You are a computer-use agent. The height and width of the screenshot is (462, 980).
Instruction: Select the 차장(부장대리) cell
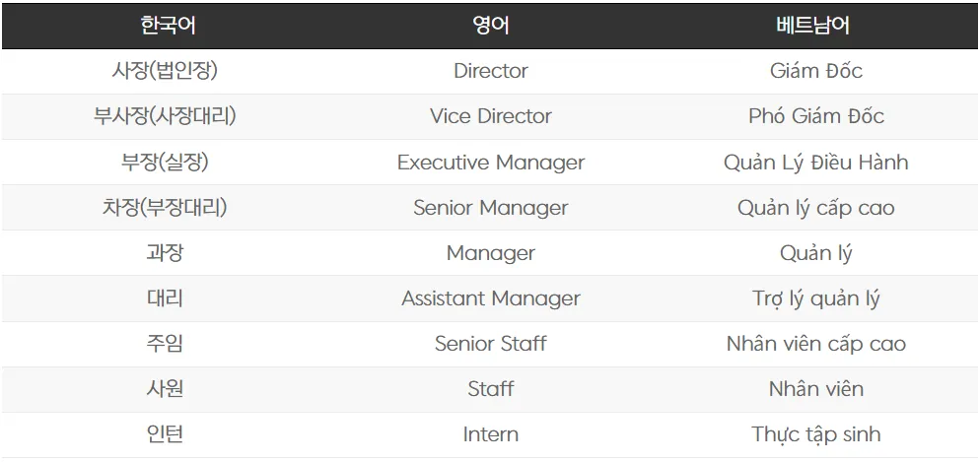coord(164,208)
